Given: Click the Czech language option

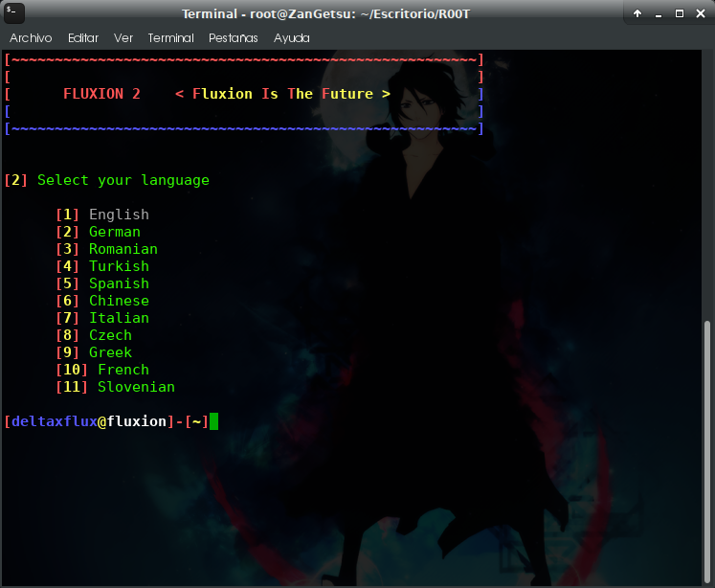Looking at the screenshot, I should click(94, 335).
